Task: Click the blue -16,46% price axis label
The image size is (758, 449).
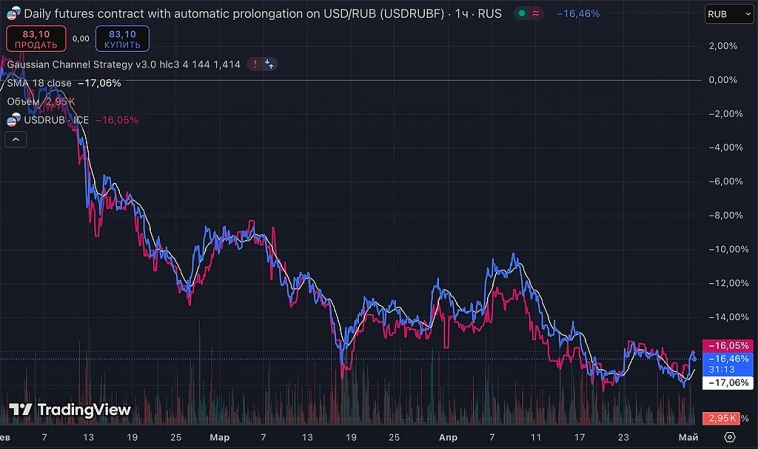Action: pyautogui.click(x=727, y=358)
